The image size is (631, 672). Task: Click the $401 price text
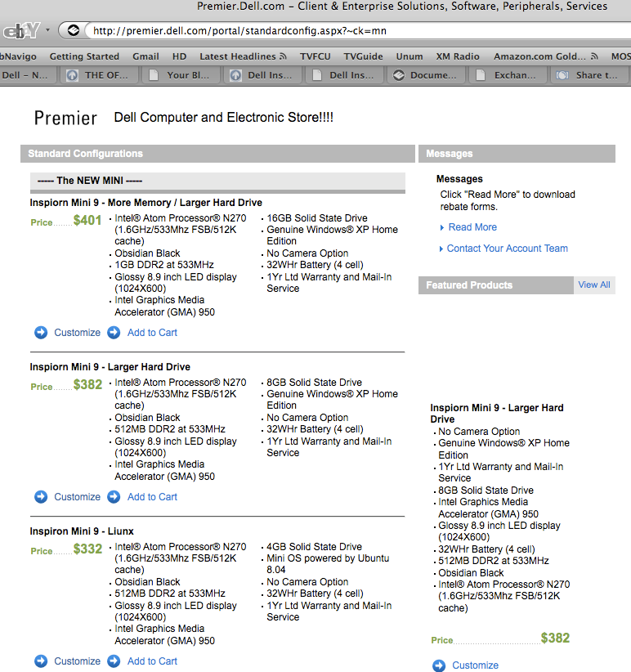pos(87,220)
